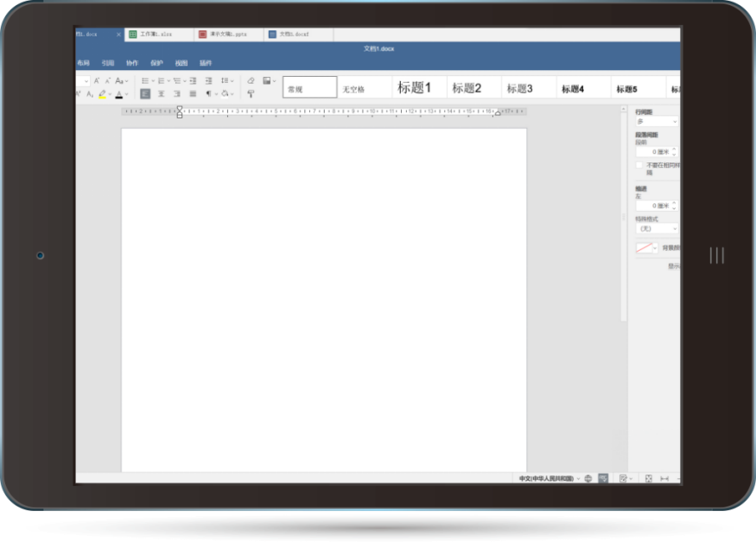Click the left indent value field
The height and width of the screenshot is (542, 756).
point(655,206)
